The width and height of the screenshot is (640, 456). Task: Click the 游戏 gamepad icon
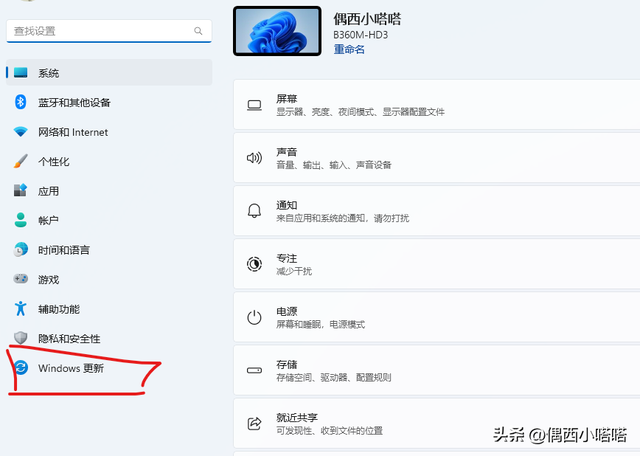[x=20, y=279]
